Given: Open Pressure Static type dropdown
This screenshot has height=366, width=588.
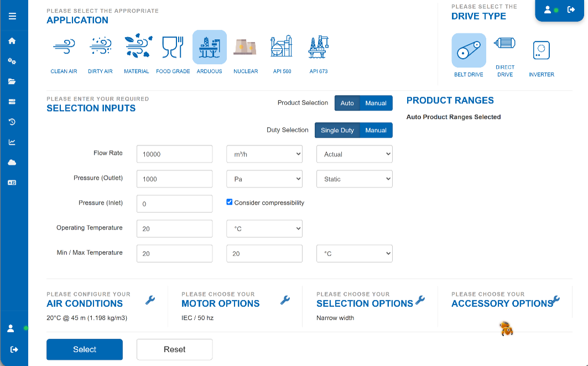Looking at the screenshot, I should tap(355, 179).
